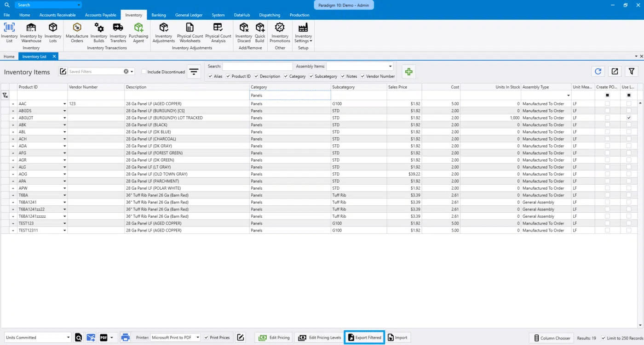This screenshot has height=345, width=644.
Task: Open the Units Committed dropdown
Action: coord(68,338)
